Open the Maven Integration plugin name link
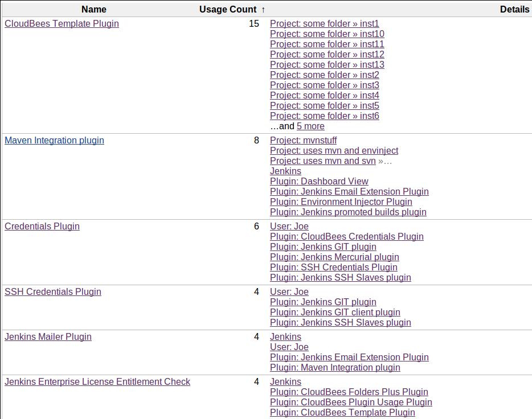Viewport: 532px width, 419px height. [x=54, y=141]
